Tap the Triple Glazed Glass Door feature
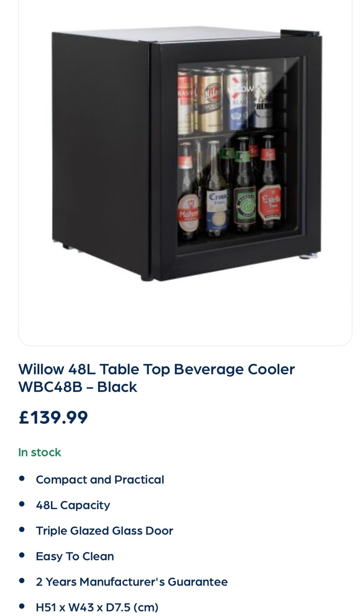The width and height of the screenshot is (364, 616). (x=104, y=531)
